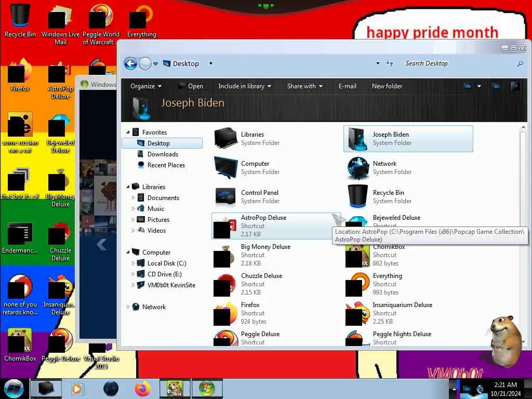Click the Endermanc... desktop icon
Screen dimensions: 532x399
click(20, 237)
